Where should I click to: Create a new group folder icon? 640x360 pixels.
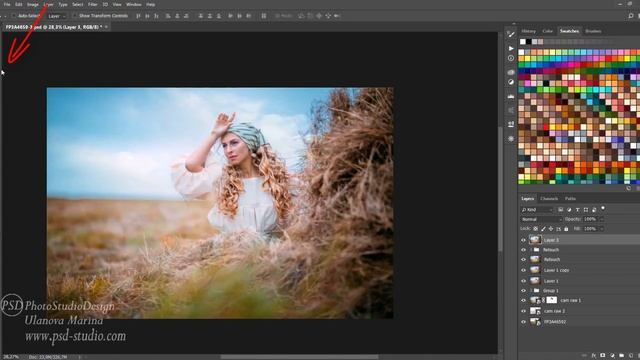pyautogui.click(x=621, y=356)
